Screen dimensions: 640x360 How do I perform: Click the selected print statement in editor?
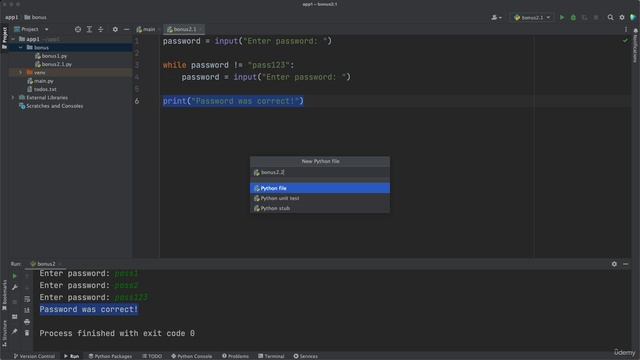click(233, 101)
